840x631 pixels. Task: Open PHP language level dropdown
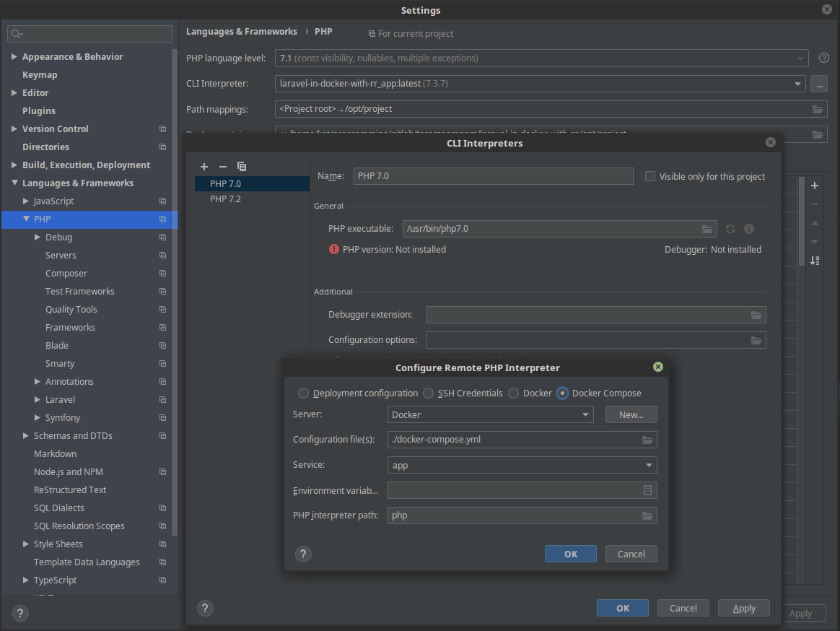click(541, 58)
